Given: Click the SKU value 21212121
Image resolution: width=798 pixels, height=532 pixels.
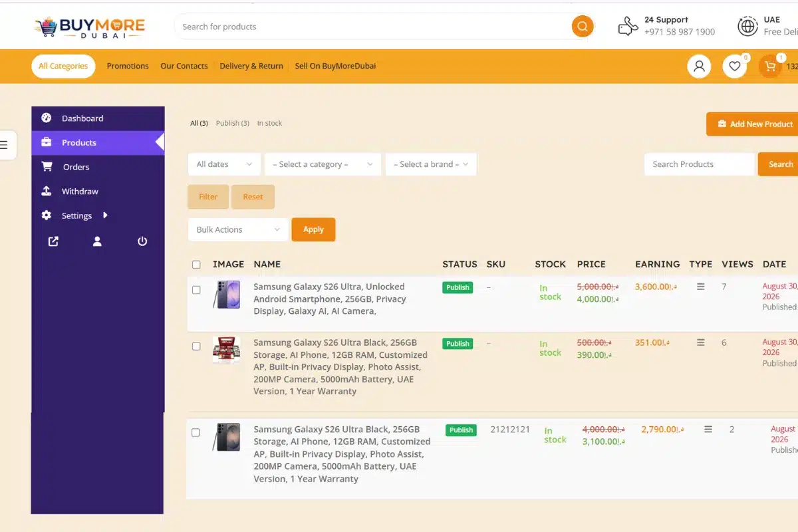Looking at the screenshot, I should click(510, 430).
